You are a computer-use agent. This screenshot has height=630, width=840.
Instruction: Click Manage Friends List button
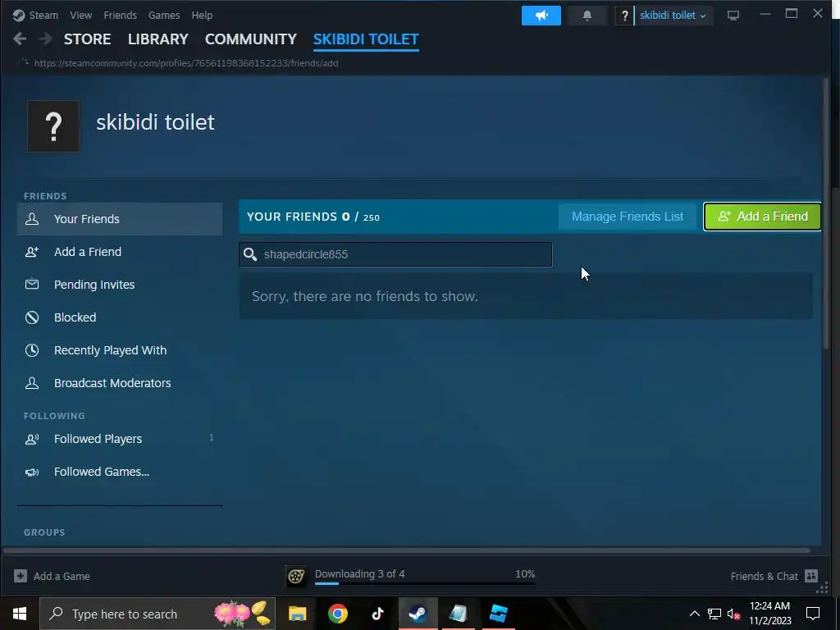click(x=628, y=217)
